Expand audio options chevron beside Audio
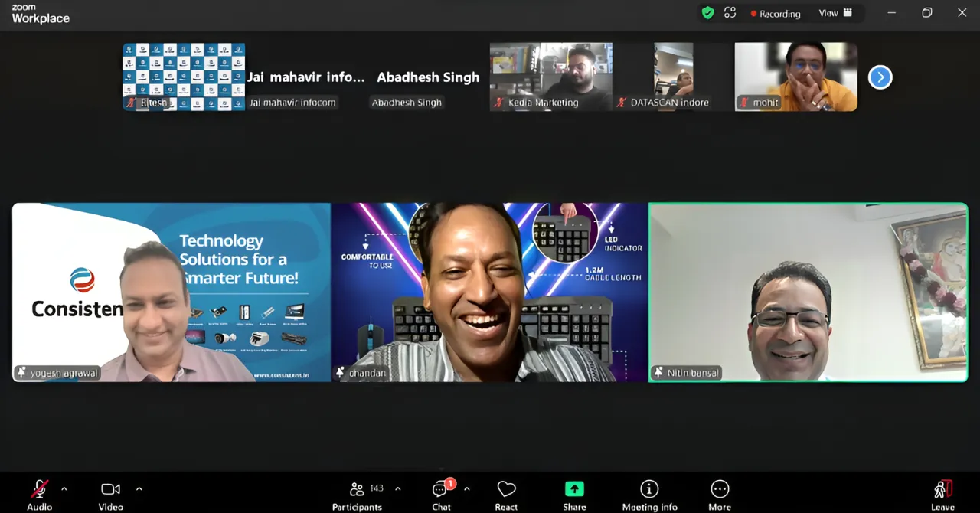Screen dimensions: 980x513 (x=64, y=488)
